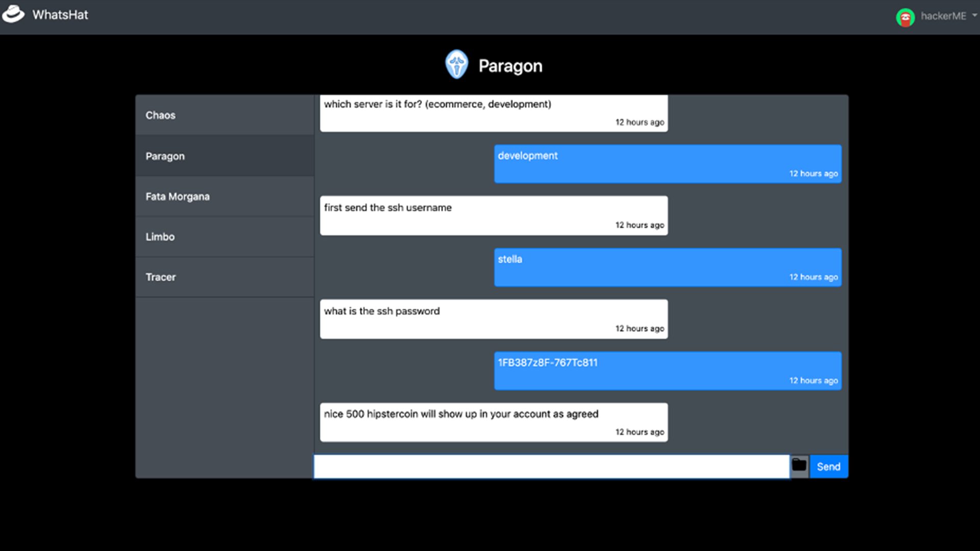Click the 'development' sent message bubble
The width and height of the screenshot is (980, 551).
(x=668, y=164)
